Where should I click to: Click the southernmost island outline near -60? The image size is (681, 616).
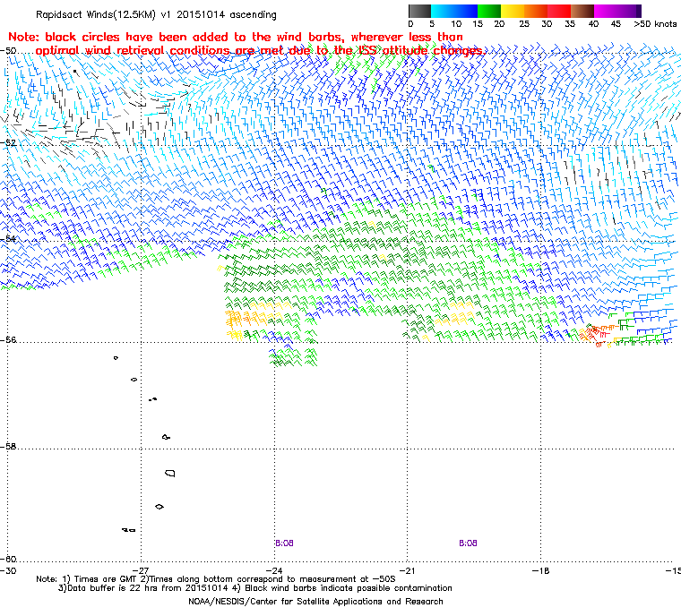click(x=128, y=530)
